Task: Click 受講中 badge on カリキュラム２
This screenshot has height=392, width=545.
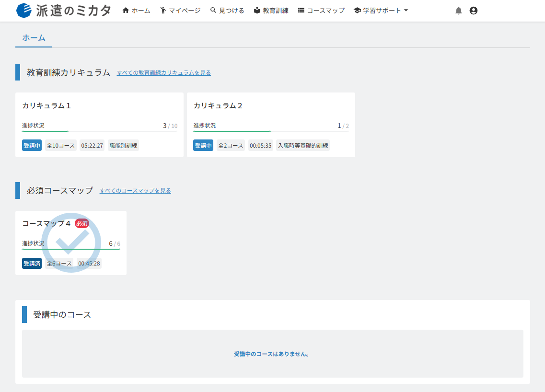Action: coord(203,146)
